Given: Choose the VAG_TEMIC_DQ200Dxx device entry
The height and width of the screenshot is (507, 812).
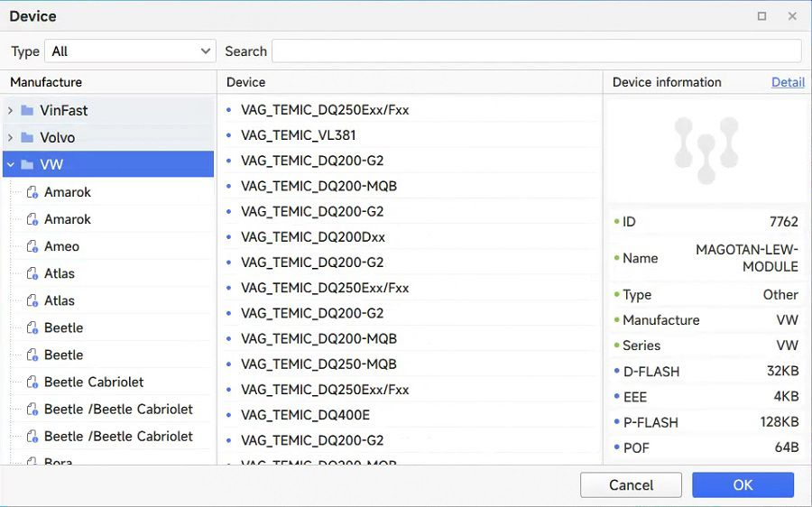Looking at the screenshot, I should pyautogui.click(x=312, y=237).
